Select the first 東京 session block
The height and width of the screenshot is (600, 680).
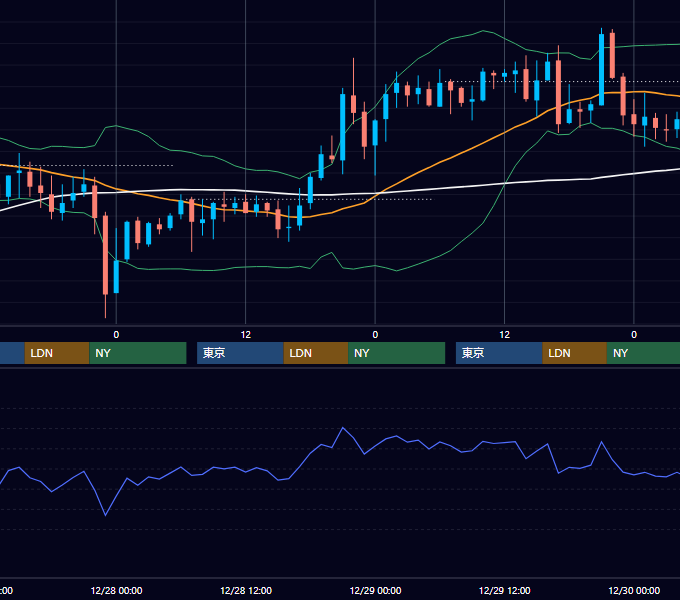tap(240, 353)
